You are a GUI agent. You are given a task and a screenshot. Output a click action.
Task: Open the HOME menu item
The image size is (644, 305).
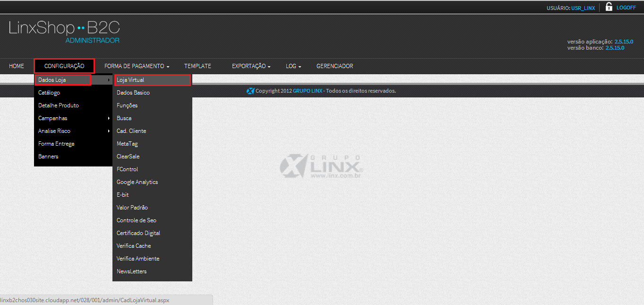tap(17, 66)
